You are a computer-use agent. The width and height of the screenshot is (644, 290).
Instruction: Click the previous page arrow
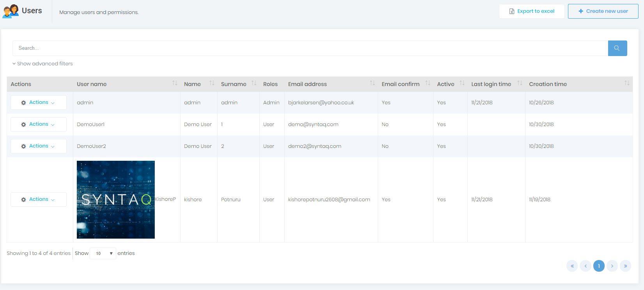(585, 266)
